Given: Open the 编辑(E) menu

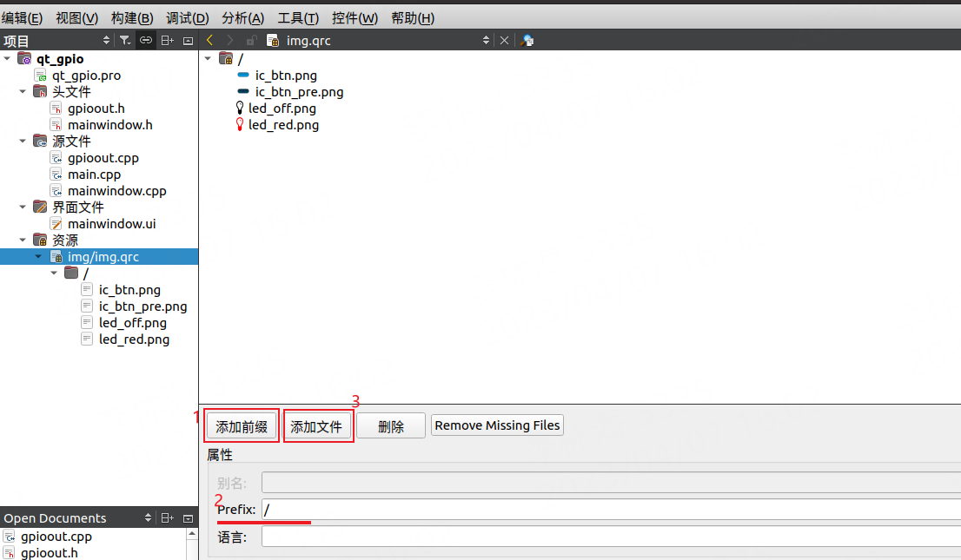Looking at the screenshot, I should pyautogui.click(x=22, y=18).
